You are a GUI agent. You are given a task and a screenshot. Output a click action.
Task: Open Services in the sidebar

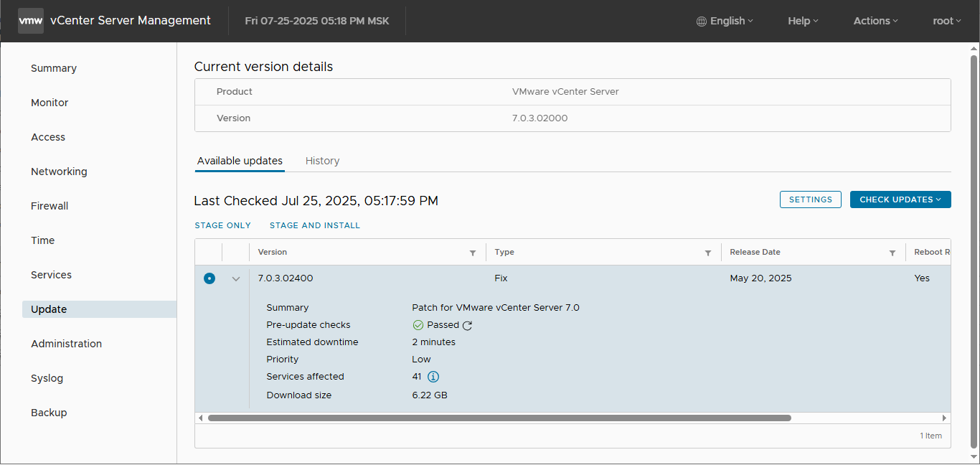pyautogui.click(x=51, y=275)
